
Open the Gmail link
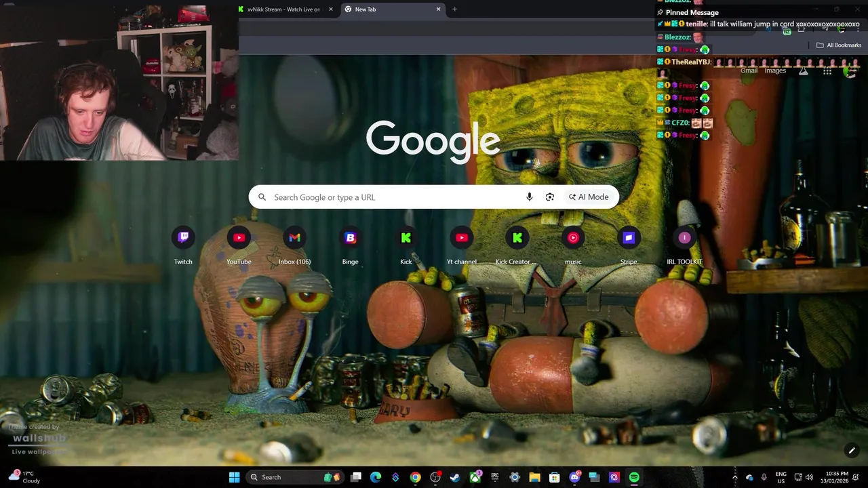pyautogui.click(x=749, y=70)
